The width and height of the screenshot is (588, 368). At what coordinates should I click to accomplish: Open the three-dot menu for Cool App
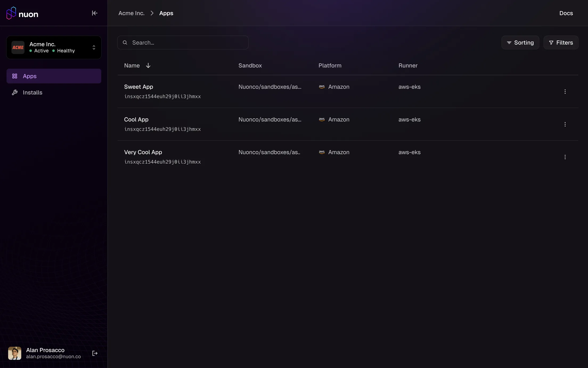(x=565, y=124)
